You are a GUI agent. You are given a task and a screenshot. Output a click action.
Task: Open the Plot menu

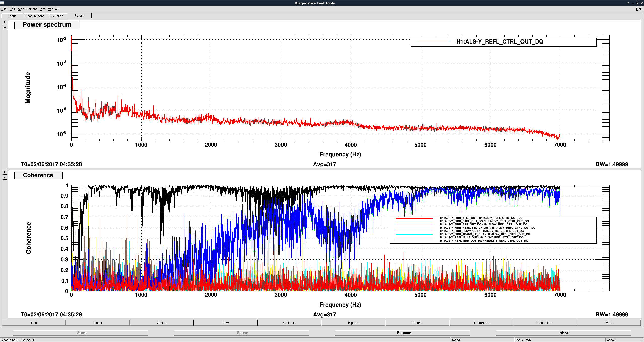(x=42, y=9)
